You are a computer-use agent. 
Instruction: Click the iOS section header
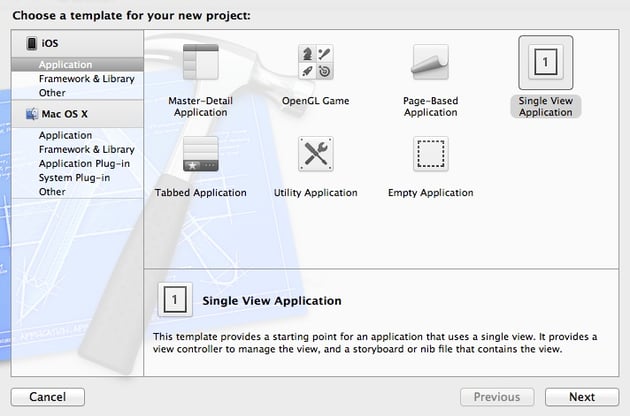[x=77, y=43]
